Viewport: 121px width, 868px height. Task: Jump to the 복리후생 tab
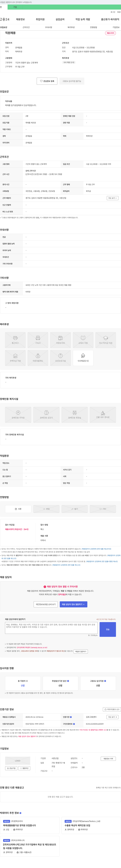[71, 27]
